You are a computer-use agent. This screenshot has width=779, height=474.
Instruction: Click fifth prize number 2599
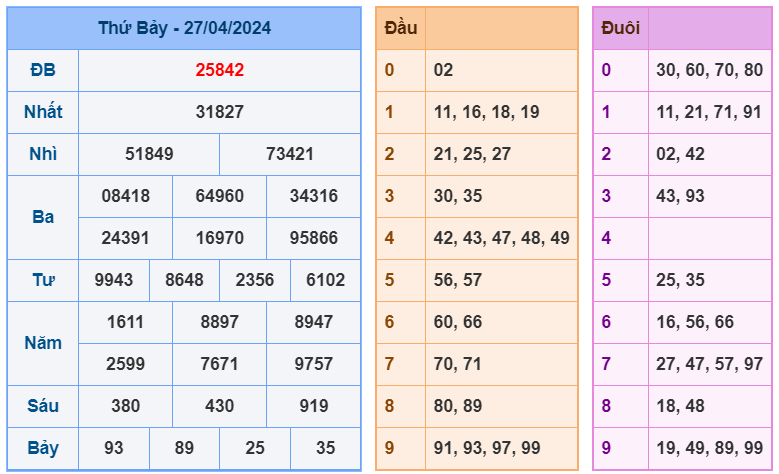[x=126, y=364]
